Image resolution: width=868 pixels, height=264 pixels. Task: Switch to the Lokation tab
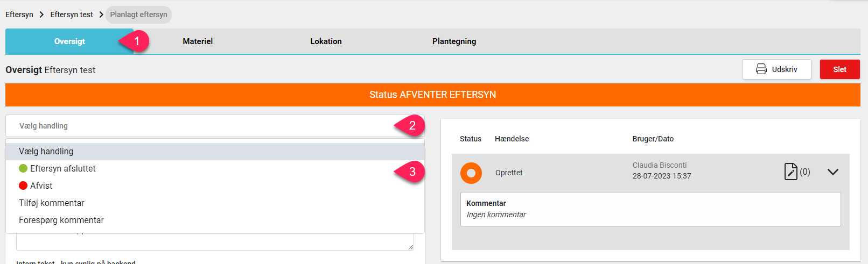tap(326, 41)
